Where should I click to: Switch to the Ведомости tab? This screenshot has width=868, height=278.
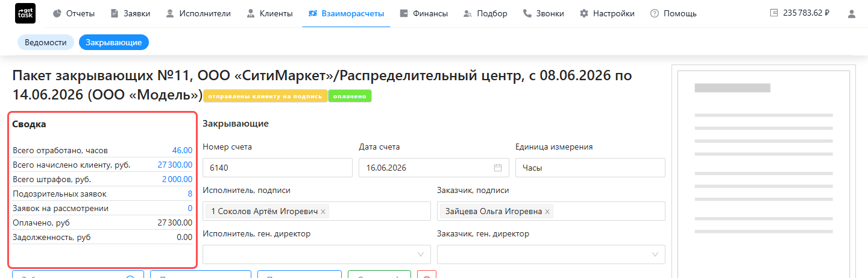click(46, 42)
